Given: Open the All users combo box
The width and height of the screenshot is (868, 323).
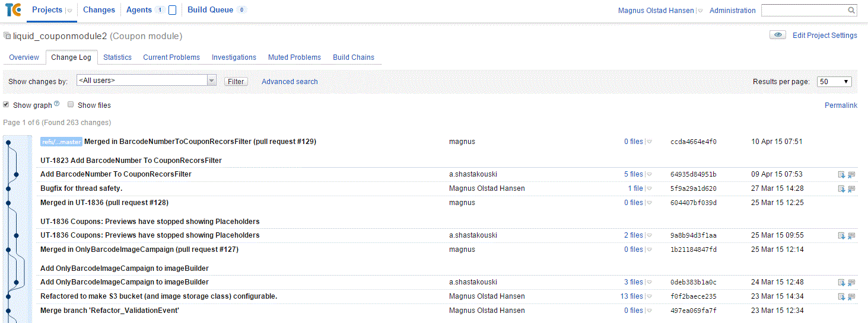Looking at the screenshot, I should click(146, 81).
